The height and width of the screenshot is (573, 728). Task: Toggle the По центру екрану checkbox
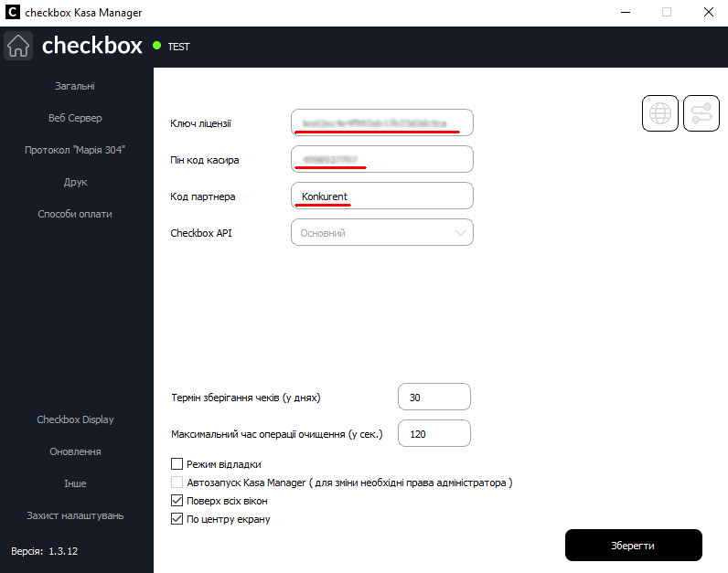177,519
